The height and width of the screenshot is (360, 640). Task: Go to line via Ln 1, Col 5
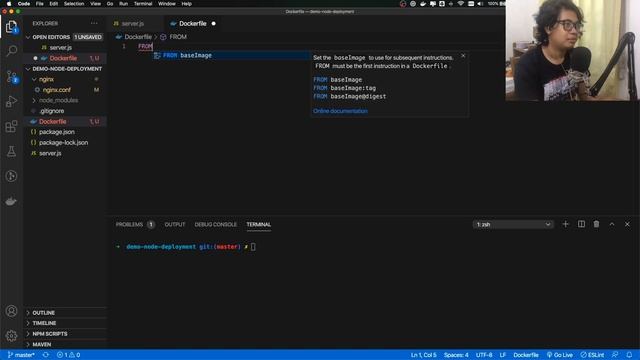click(423, 355)
